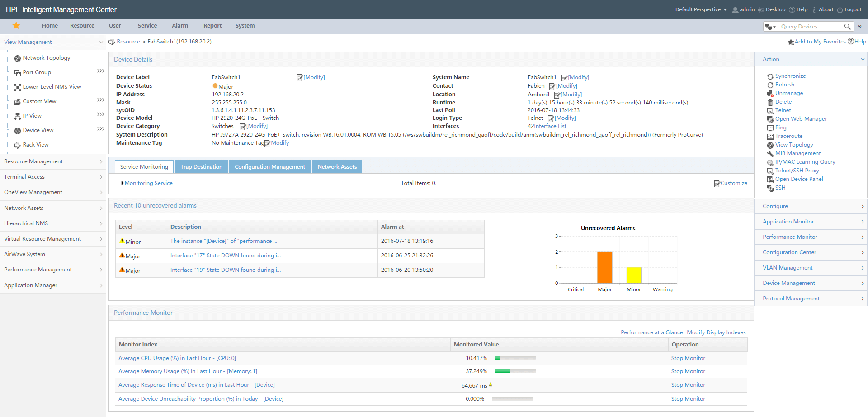The height and width of the screenshot is (417, 868).
Task: Click the IP/MAC Learning Query icon
Action: 770,162
